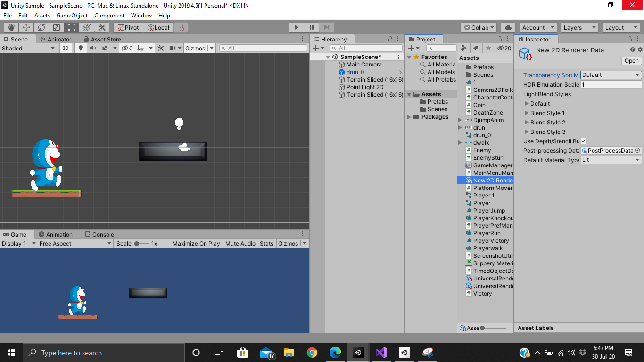Open Account dropdown

[538, 27]
